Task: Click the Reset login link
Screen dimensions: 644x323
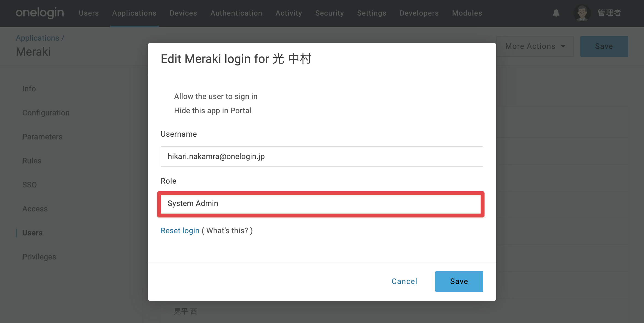Action: (x=180, y=231)
